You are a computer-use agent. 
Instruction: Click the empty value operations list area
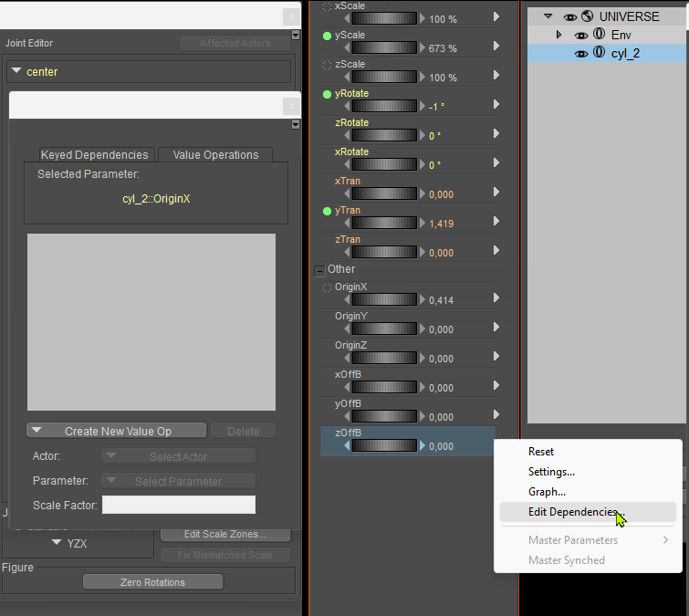(151, 322)
